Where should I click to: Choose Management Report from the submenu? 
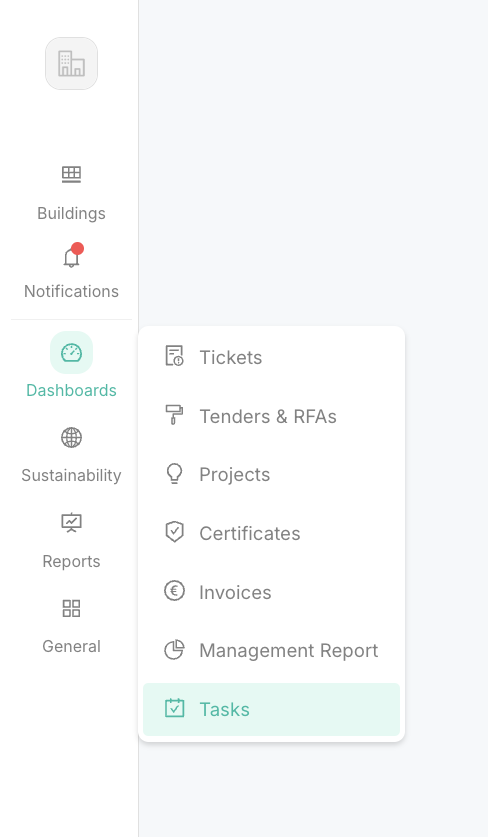click(271, 651)
